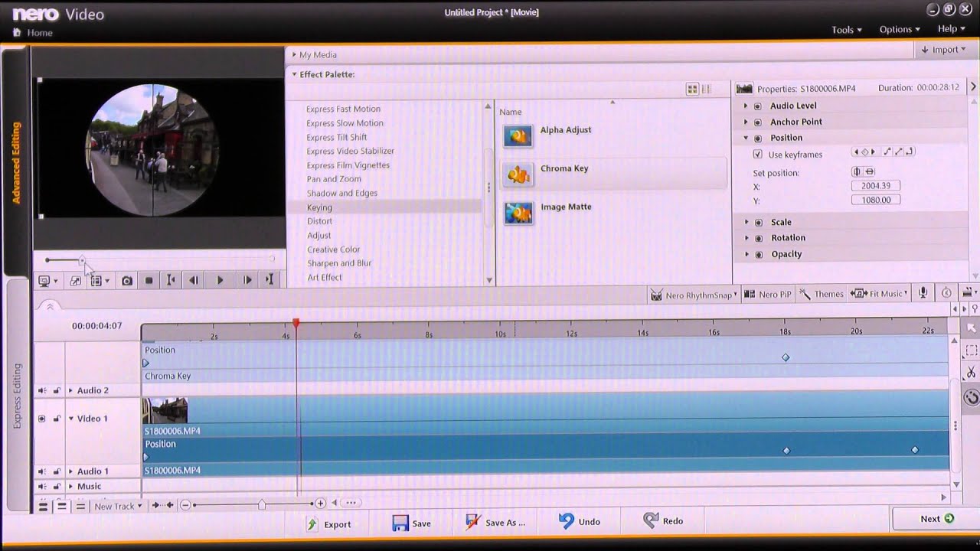Add keyframe with the diamond icon

click(865, 152)
